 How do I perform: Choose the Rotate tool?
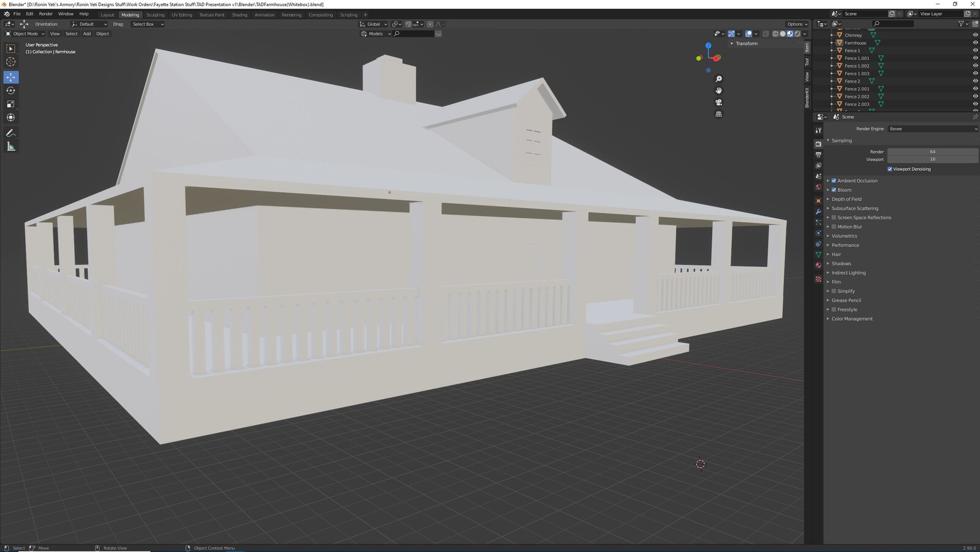[x=11, y=91]
